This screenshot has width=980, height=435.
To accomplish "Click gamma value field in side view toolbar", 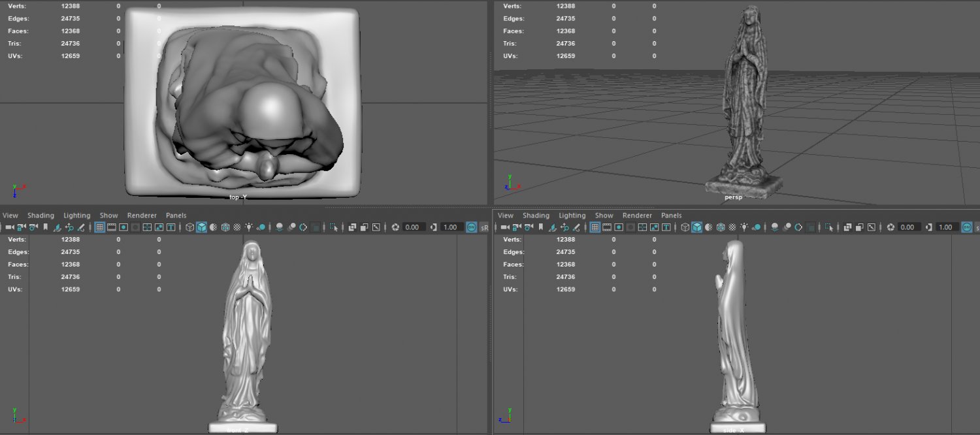I will 946,227.
